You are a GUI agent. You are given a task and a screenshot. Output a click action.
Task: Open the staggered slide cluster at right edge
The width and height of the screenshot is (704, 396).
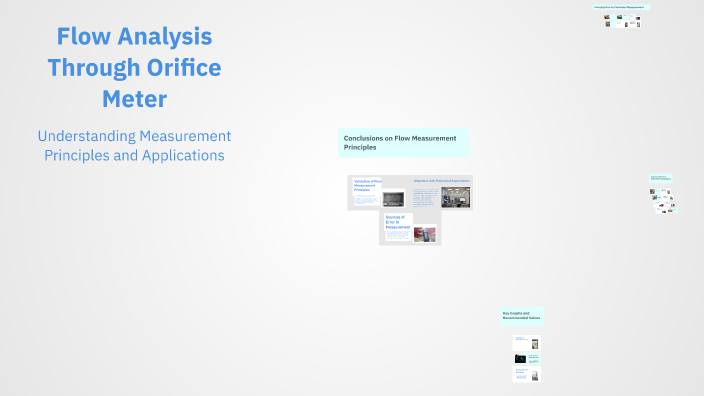point(664,201)
